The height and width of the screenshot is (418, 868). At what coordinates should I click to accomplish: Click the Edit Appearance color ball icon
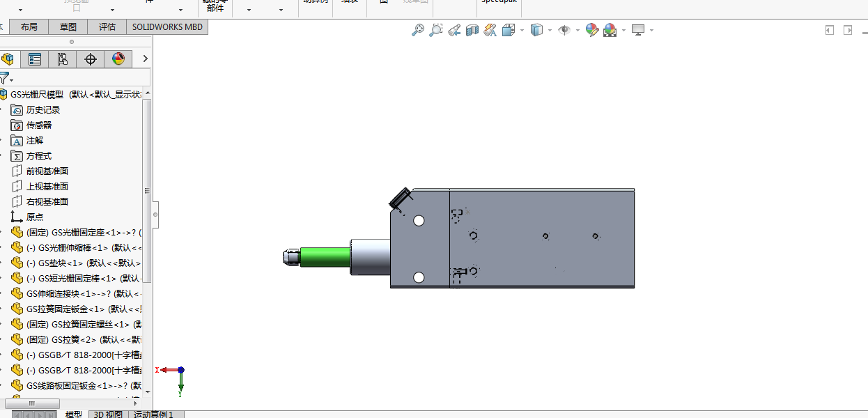591,30
